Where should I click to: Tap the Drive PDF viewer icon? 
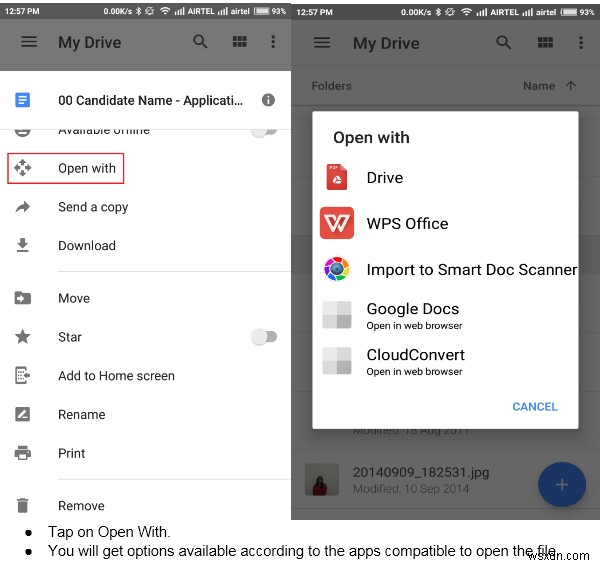click(337, 177)
